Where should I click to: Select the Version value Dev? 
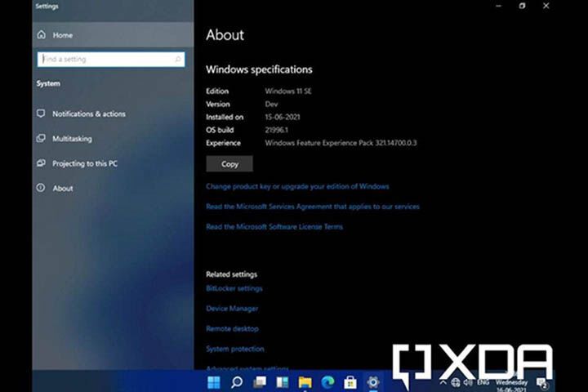click(x=271, y=105)
